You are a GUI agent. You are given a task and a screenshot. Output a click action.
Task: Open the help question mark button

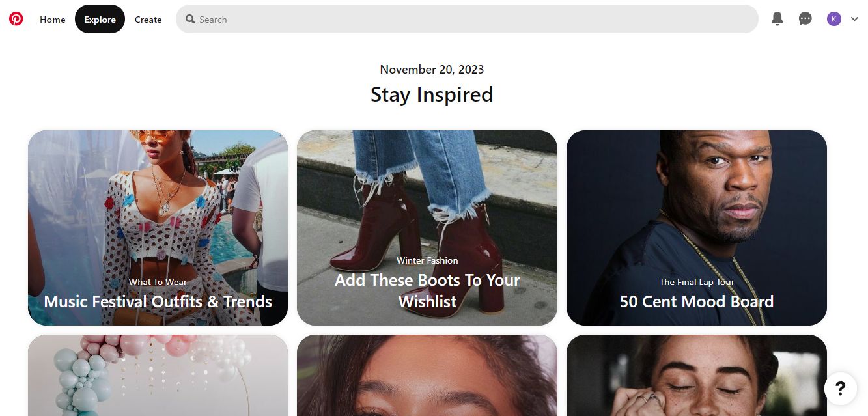840,389
